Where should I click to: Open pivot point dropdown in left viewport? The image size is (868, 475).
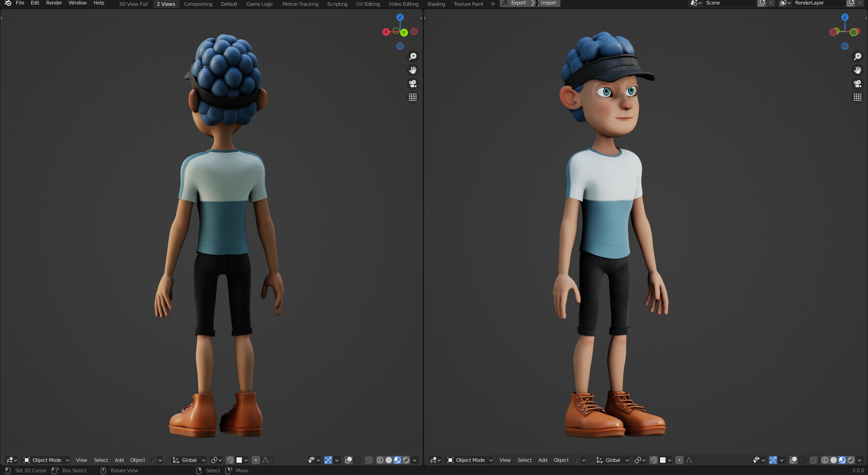(216, 460)
